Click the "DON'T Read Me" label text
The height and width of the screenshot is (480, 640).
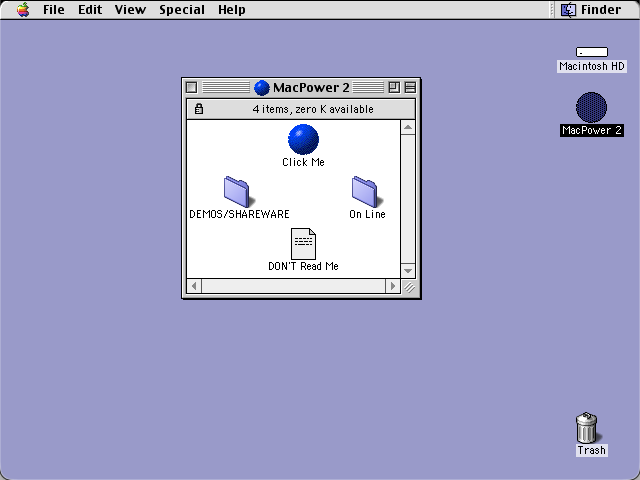tap(303, 266)
